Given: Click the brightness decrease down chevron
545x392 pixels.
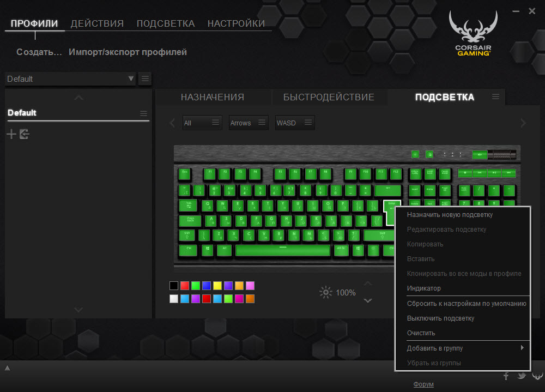Looking at the screenshot, I should coord(368,300).
